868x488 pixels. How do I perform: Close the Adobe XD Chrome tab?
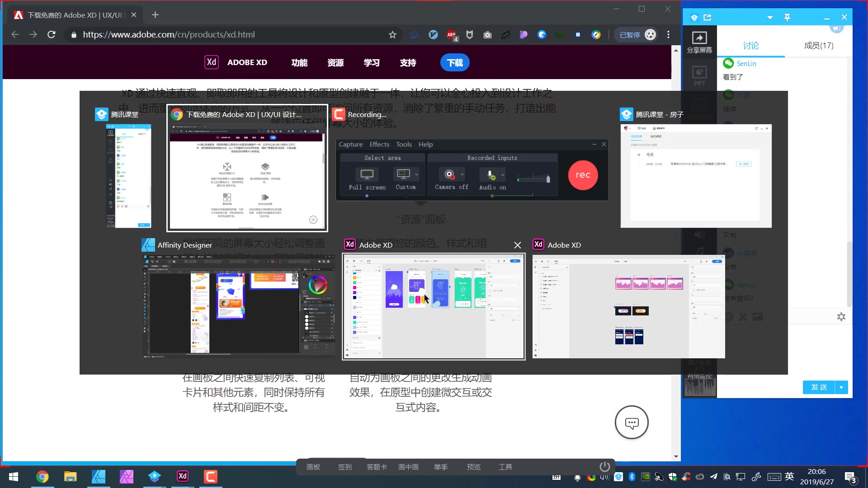click(x=134, y=15)
